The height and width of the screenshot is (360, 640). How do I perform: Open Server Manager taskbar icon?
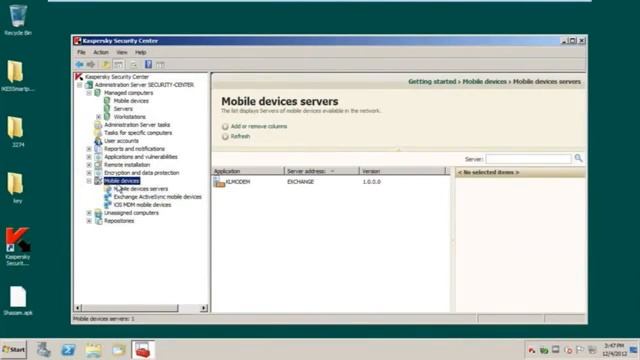(x=43, y=350)
